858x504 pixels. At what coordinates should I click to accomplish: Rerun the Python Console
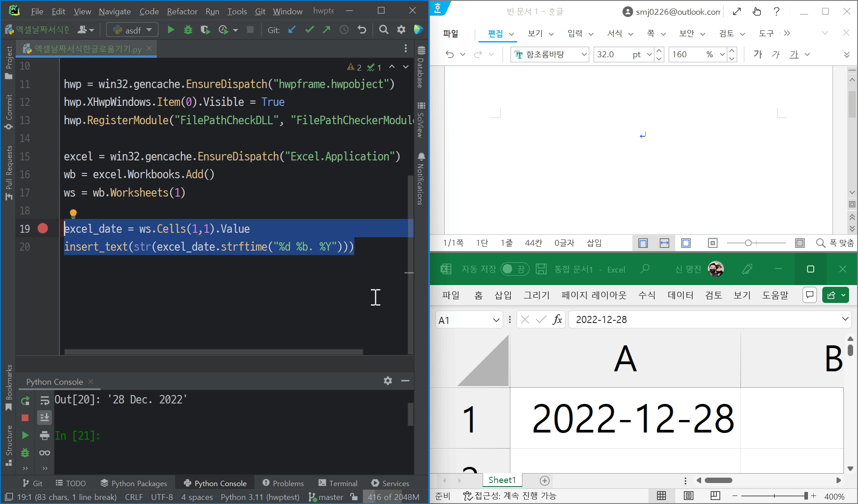point(25,401)
